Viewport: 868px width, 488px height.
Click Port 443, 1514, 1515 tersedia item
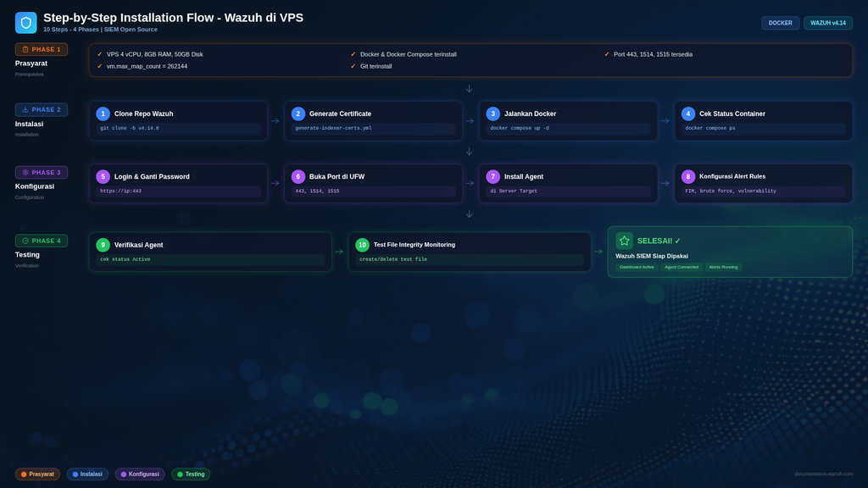[653, 54]
